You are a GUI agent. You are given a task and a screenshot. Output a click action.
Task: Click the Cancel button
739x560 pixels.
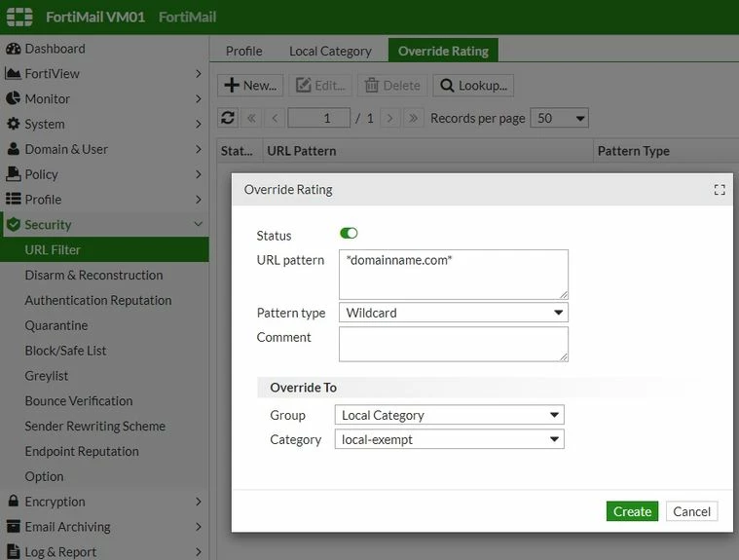(691, 511)
